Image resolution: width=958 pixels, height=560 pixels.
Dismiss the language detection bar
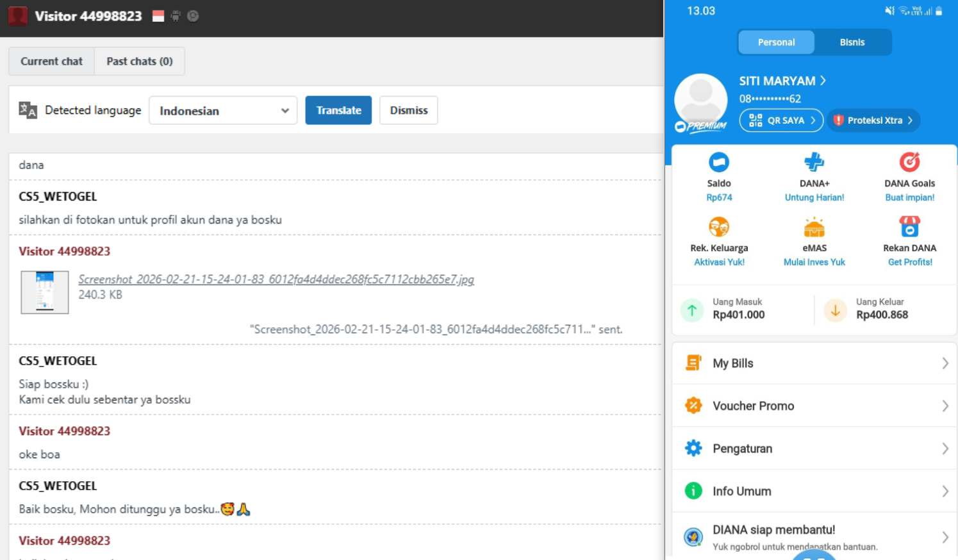click(x=409, y=110)
